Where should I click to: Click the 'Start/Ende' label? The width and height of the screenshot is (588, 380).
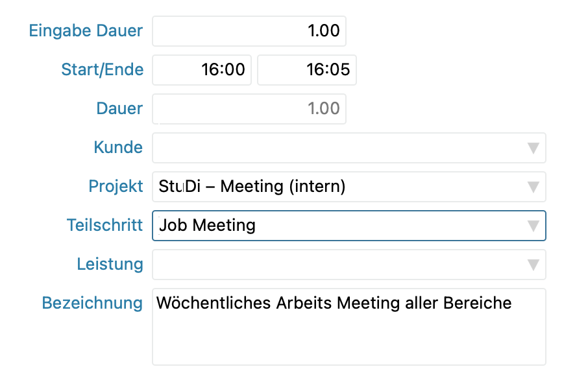point(102,70)
